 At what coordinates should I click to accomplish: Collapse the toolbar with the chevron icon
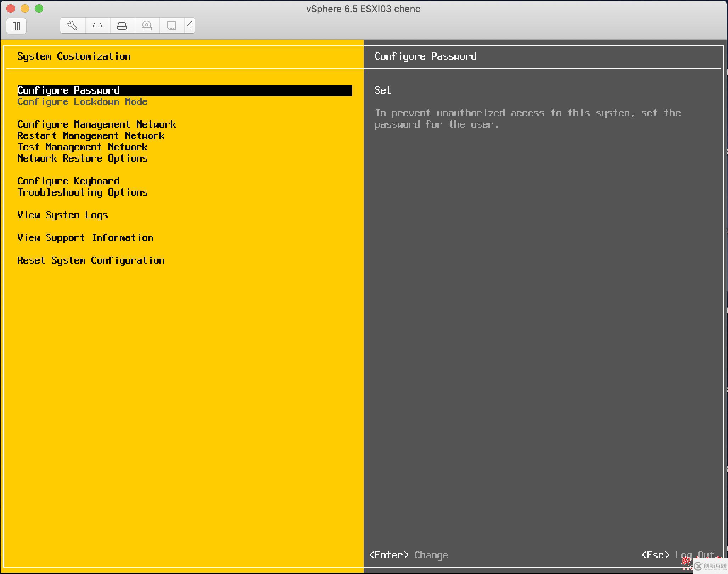190,25
